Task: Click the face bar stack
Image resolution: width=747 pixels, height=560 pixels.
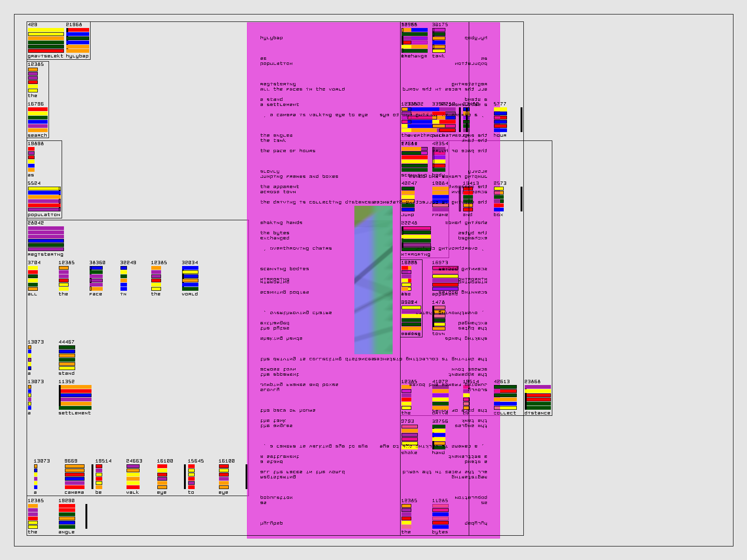Action: pyautogui.click(x=96, y=278)
